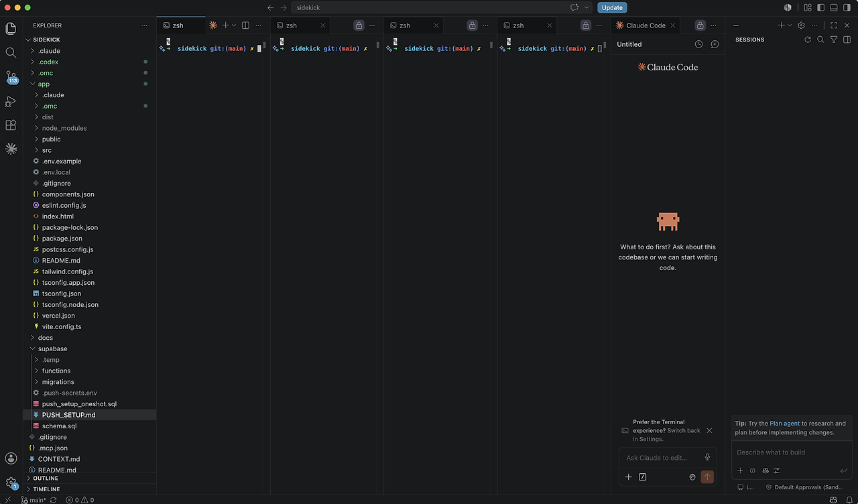Expand the TIMELINE section
Screen dimensions: 858x504
pos(90,489)
